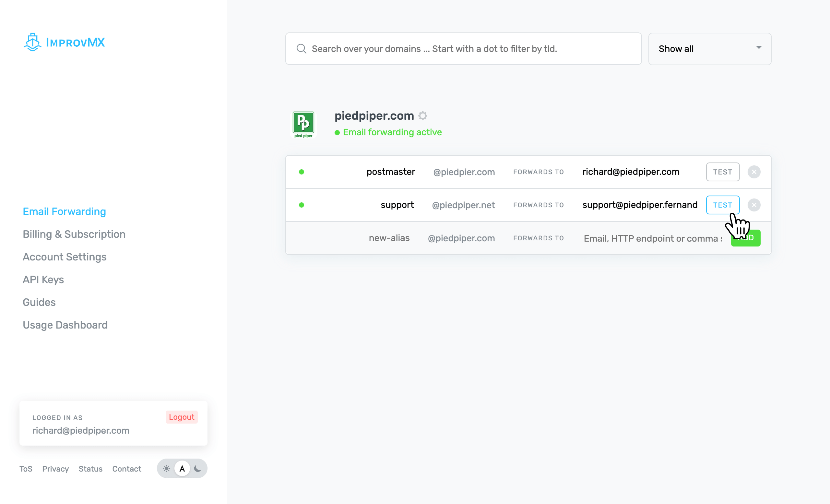Remove the support alias with X icon
The height and width of the screenshot is (504, 830).
(x=754, y=205)
